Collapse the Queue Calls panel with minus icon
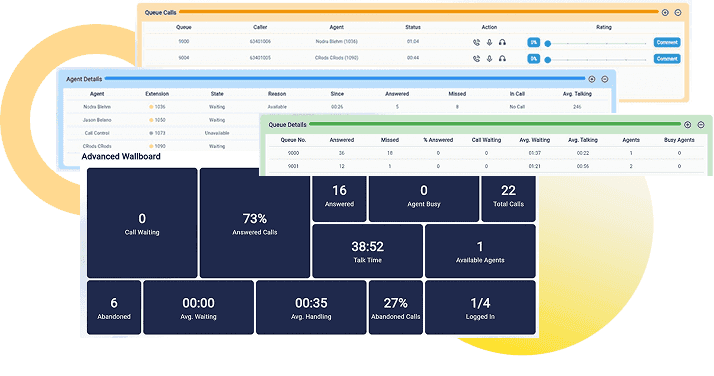Viewport: 714px width, 376px height. pyautogui.click(x=678, y=13)
